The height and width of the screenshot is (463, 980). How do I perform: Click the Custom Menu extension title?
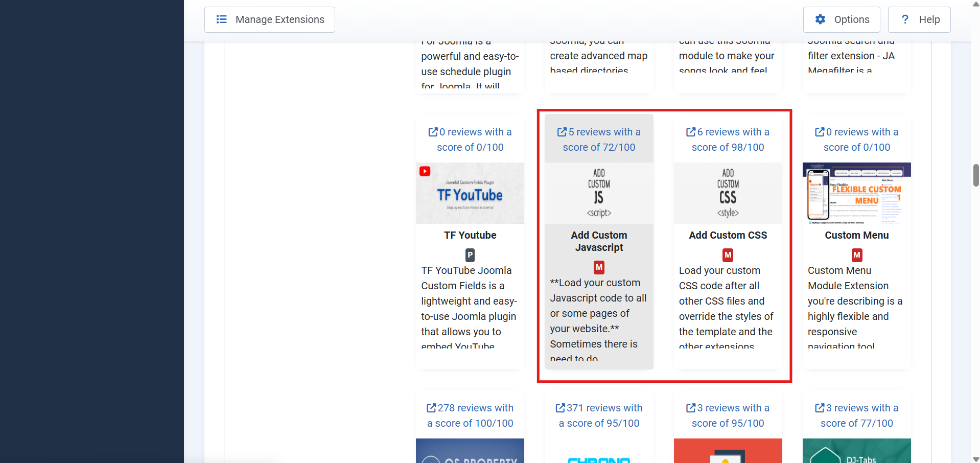tap(856, 235)
